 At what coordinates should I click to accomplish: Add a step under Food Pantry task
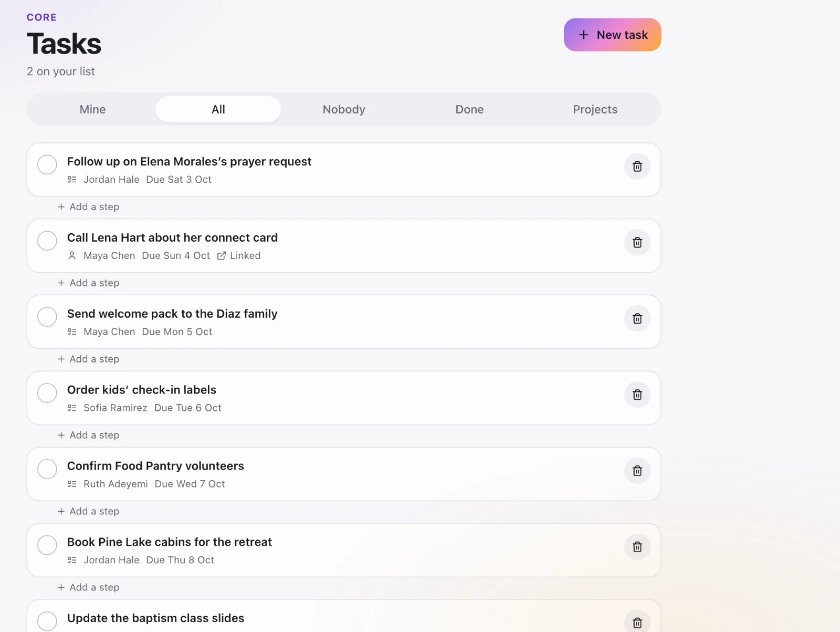[88, 512]
